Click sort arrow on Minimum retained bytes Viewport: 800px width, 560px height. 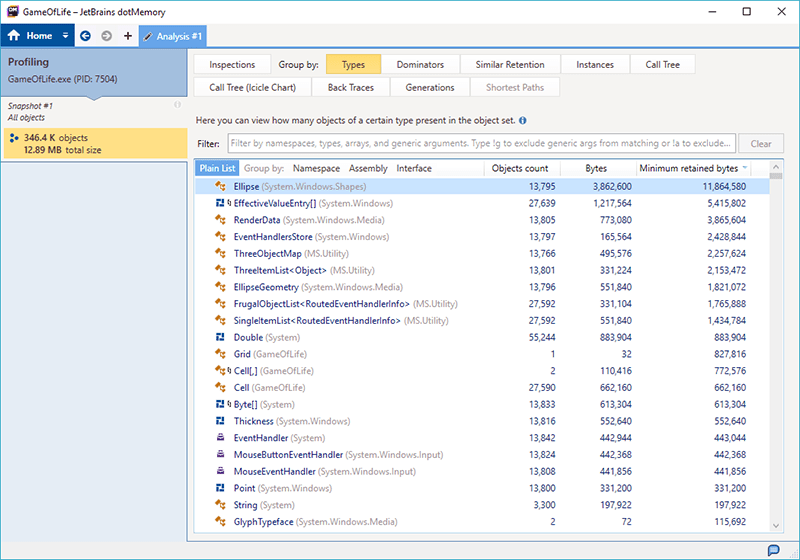click(x=746, y=169)
